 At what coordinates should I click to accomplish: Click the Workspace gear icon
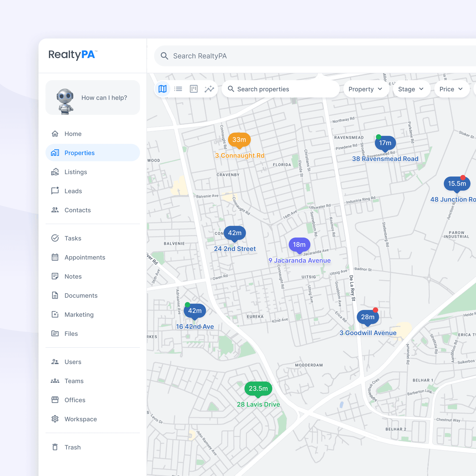(55, 419)
